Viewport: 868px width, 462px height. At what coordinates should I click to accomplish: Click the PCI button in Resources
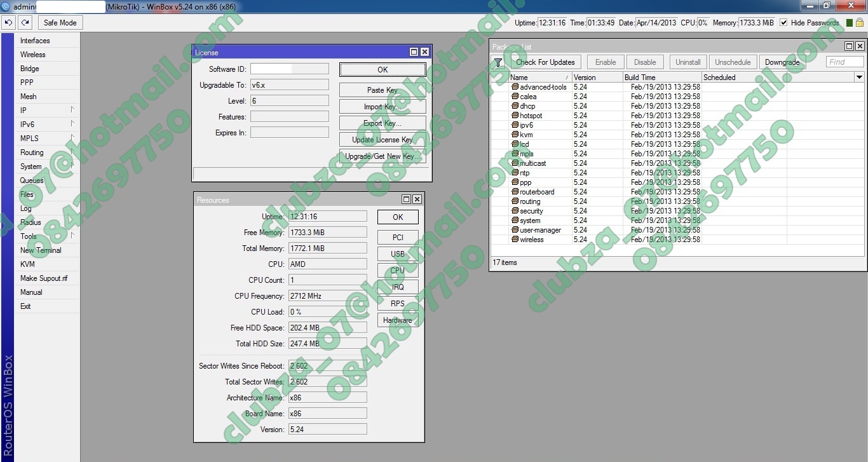click(398, 238)
